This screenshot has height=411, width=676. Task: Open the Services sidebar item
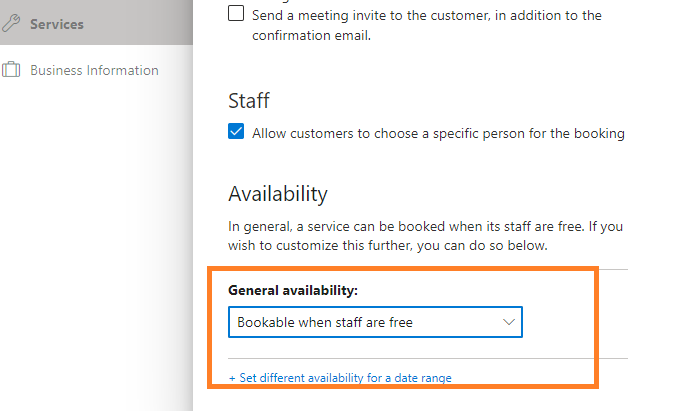[x=57, y=23]
